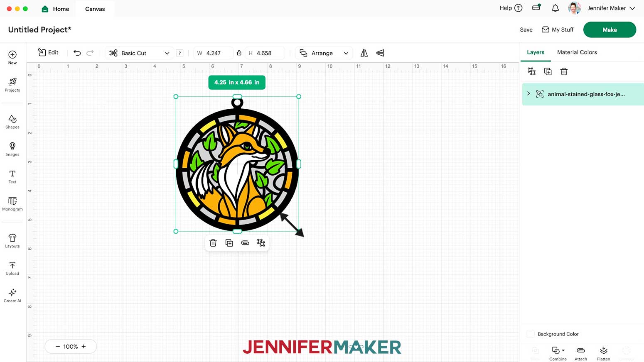The image size is (644, 362).
Task: Click the Untitled Project title
Action: point(40,29)
